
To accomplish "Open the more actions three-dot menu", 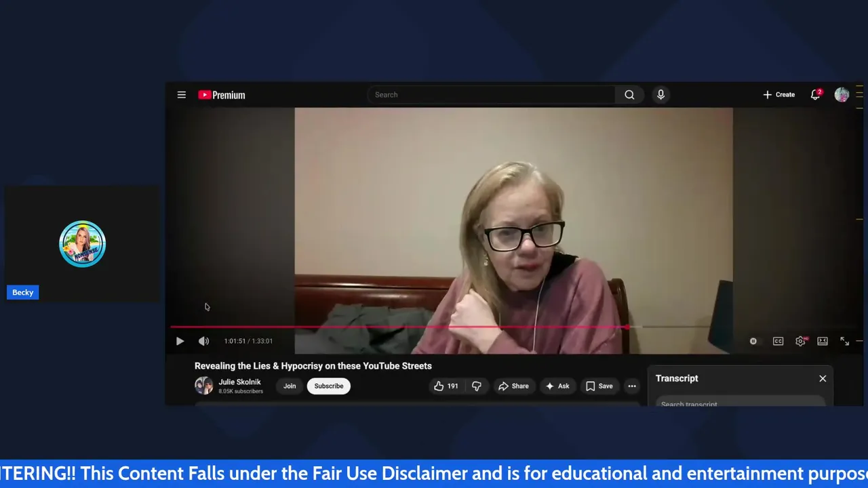I will (x=632, y=386).
